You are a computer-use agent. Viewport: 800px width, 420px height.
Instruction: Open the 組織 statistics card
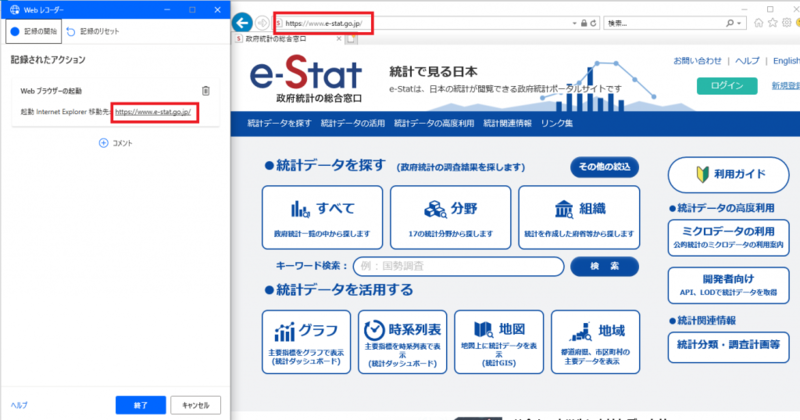[x=579, y=217]
